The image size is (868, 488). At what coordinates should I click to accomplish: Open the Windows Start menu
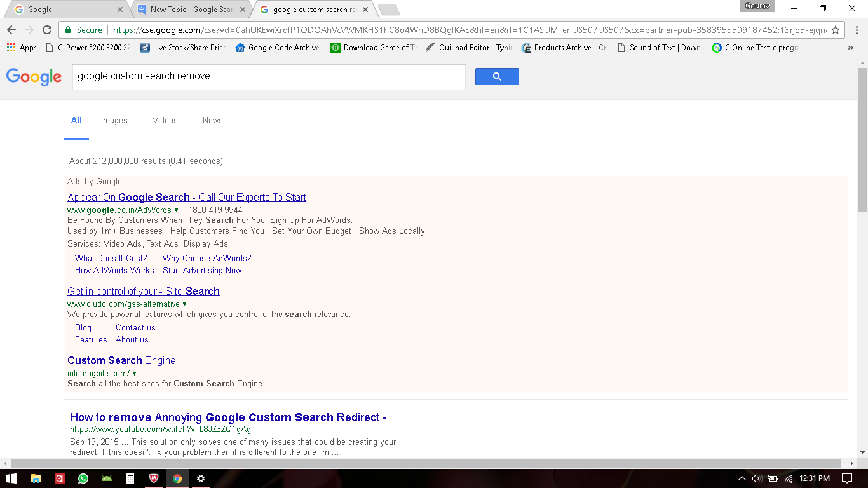[11, 478]
